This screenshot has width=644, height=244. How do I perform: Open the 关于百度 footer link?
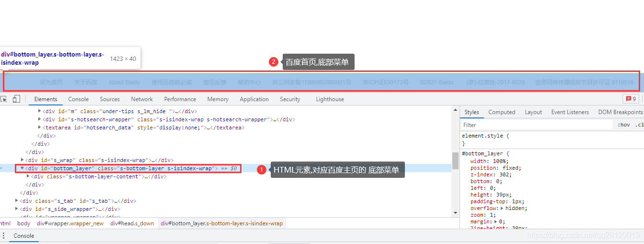86,82
